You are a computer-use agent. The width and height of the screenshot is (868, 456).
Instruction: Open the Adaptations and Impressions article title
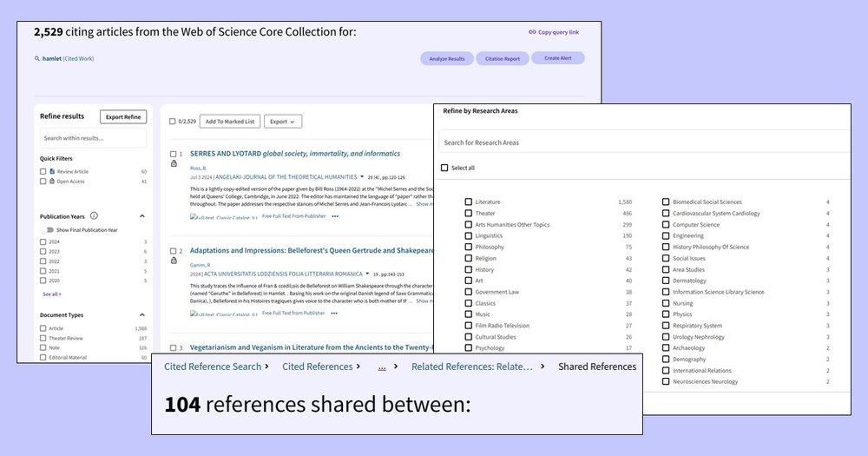coord(312,250)
